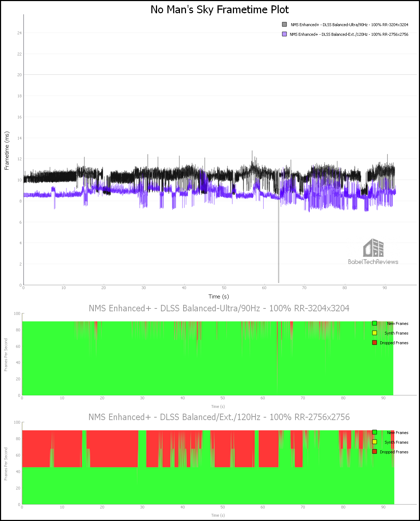Click 'Synth Frames' legend label in the 120Hz chart

click(396, 443)
